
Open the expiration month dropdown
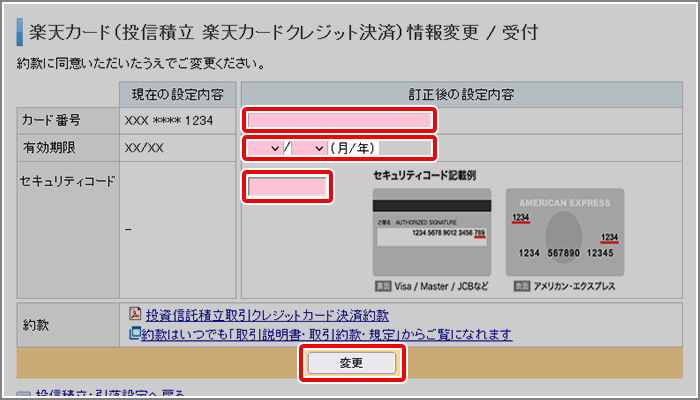pos(264,148)
